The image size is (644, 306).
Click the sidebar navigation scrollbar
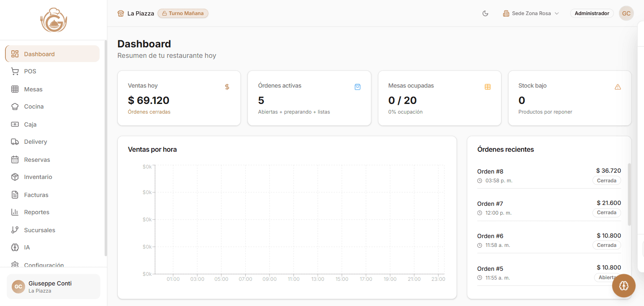pos(106,148)
